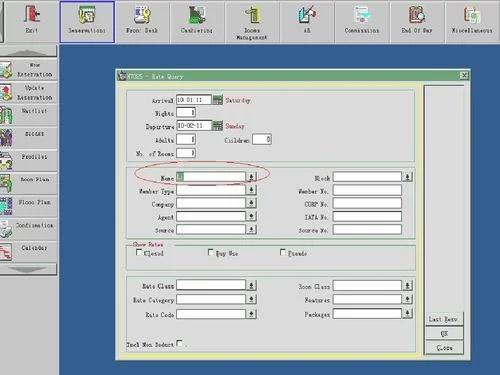This screenshot has height=375, width=500.
Task: Open the Departure date calendar picker
Action: (217, 126)
